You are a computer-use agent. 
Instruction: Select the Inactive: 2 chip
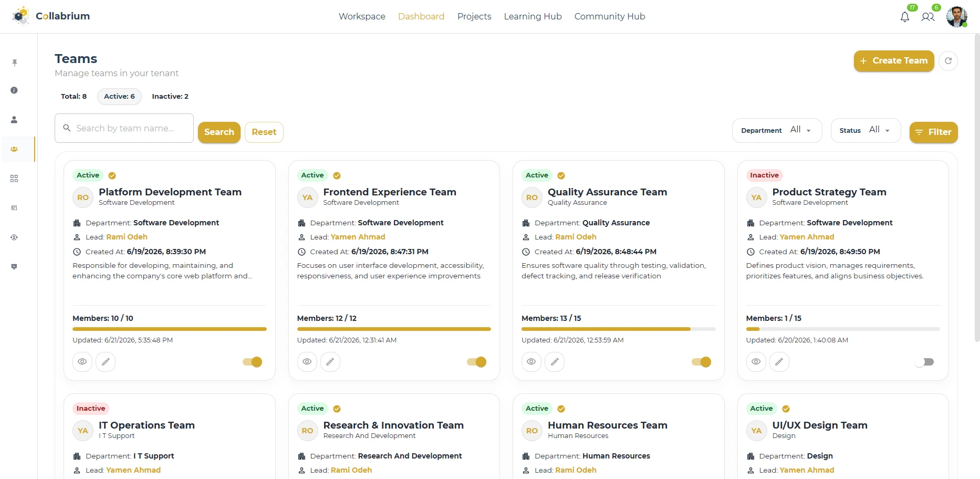click(x=170, y=97)
